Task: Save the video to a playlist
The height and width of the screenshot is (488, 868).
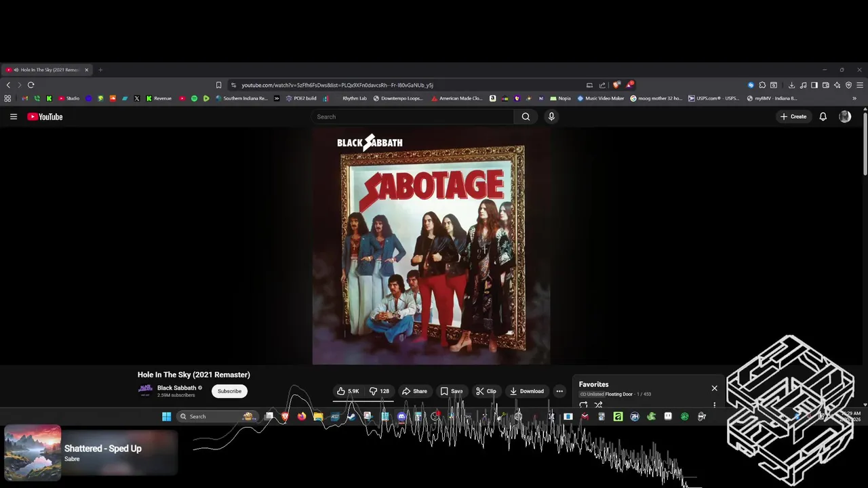Action: 452,391
